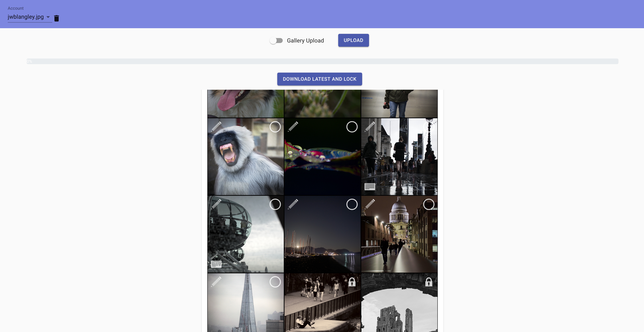
Task: Click lock icon on riverside walkers photo
Action: (x=352, y=282)
